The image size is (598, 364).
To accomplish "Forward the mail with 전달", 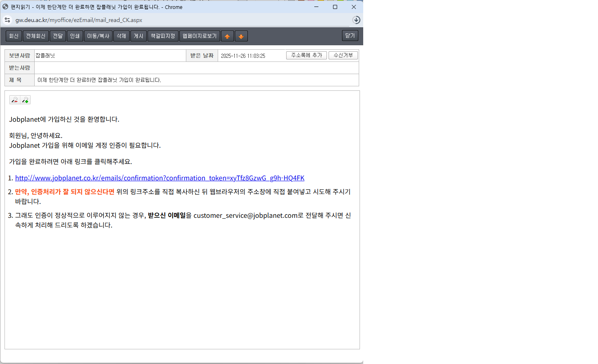I will pos(58,36).
